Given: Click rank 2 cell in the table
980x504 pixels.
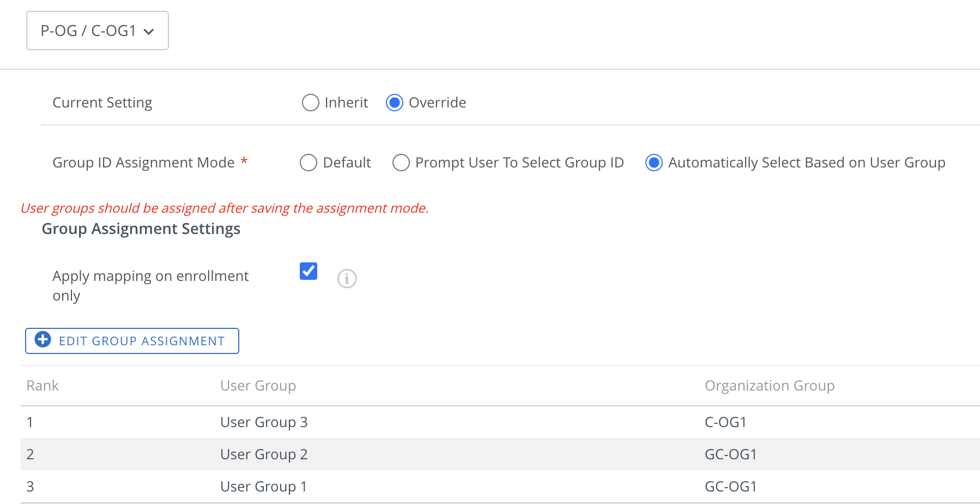Looking at the screenshot, I should pyautogui.click(x=30, y=454).
